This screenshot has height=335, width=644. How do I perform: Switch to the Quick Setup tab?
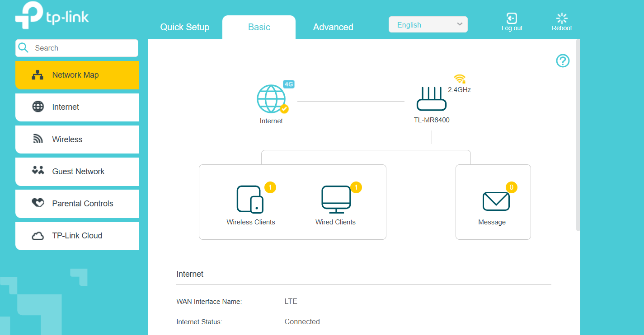(x=185, y=27)
